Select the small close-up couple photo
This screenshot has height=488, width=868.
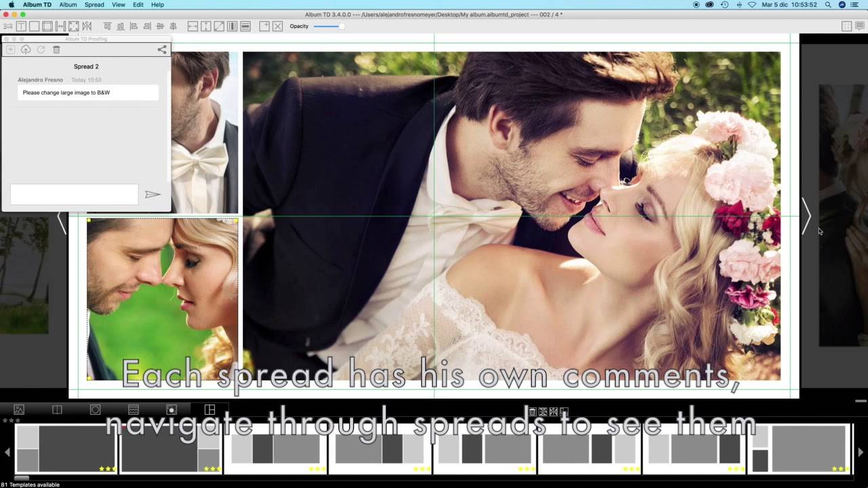163,299
